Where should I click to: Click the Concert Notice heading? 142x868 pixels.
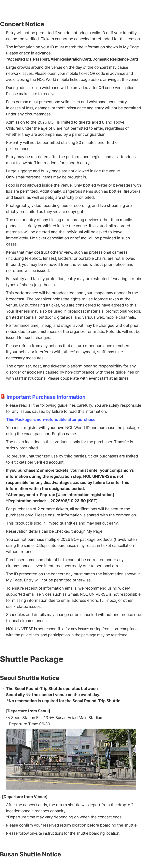point(22,24)
